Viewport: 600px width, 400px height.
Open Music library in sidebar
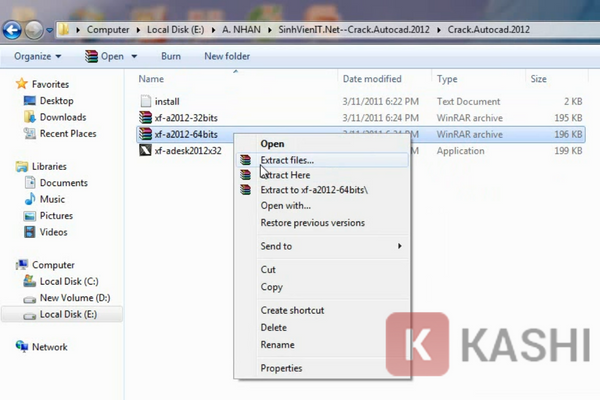click(x=52, y=199)
